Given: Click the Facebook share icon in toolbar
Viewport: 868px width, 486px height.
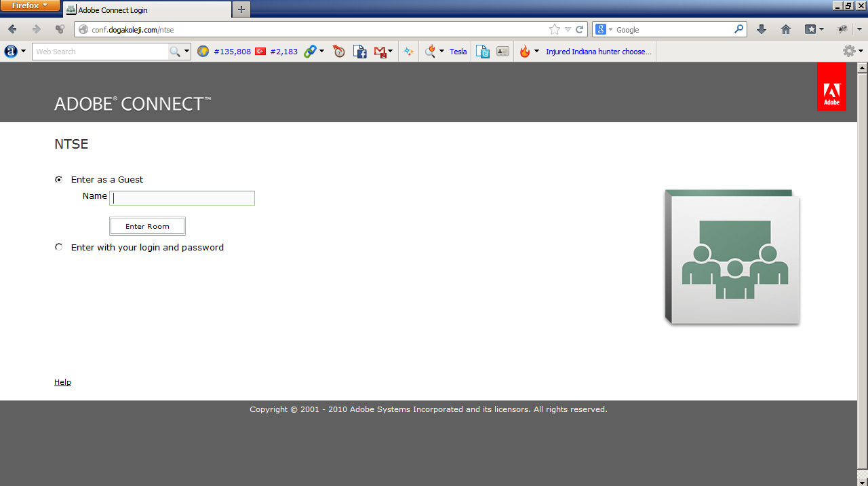Looking at the screenshot, I should pyautogui.click(x=360, y=52).
